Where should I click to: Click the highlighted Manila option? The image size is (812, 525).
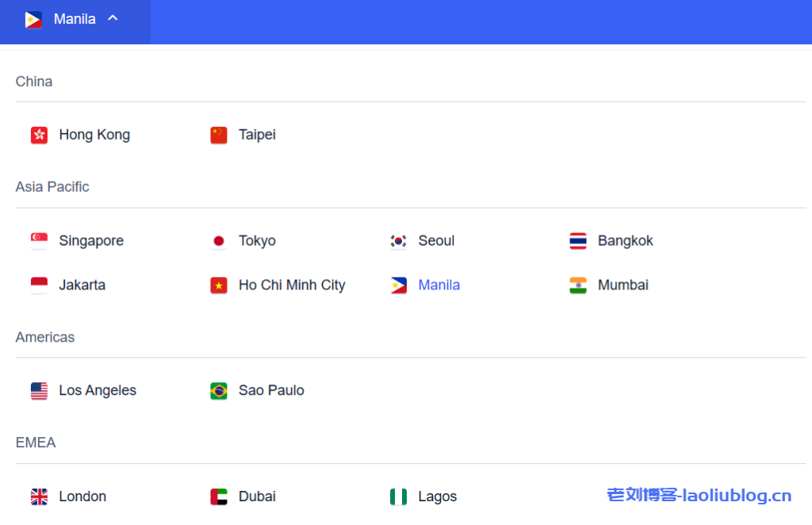pyautogui.click(x=439, y=285)
